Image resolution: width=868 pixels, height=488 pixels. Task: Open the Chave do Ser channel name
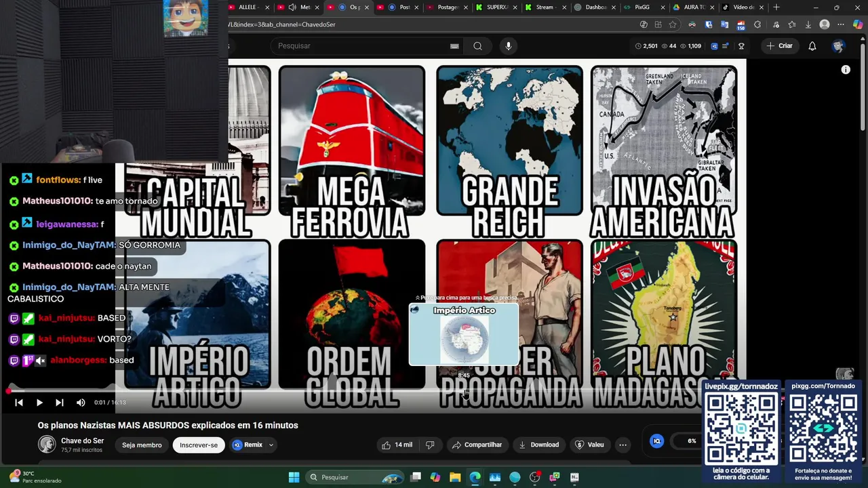[83, 441]
